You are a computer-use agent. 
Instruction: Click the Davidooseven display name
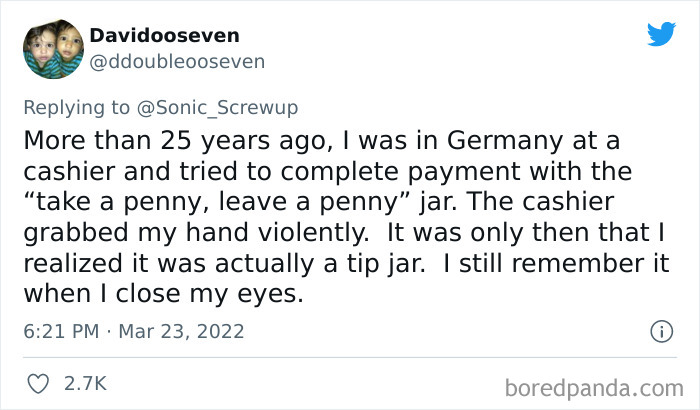coord(165,35)
